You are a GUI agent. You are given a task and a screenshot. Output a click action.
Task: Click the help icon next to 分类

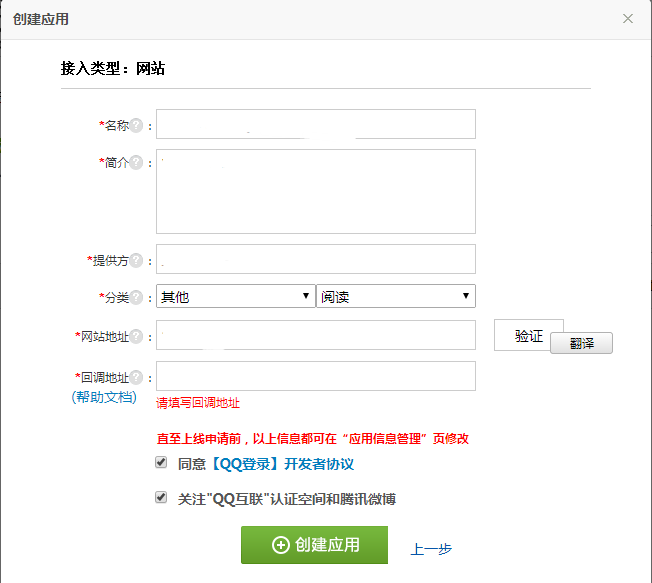tap(136, 297)
